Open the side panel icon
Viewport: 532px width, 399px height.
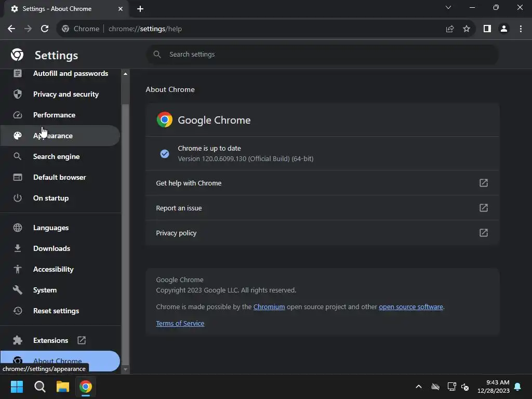(x=487, y=29)
